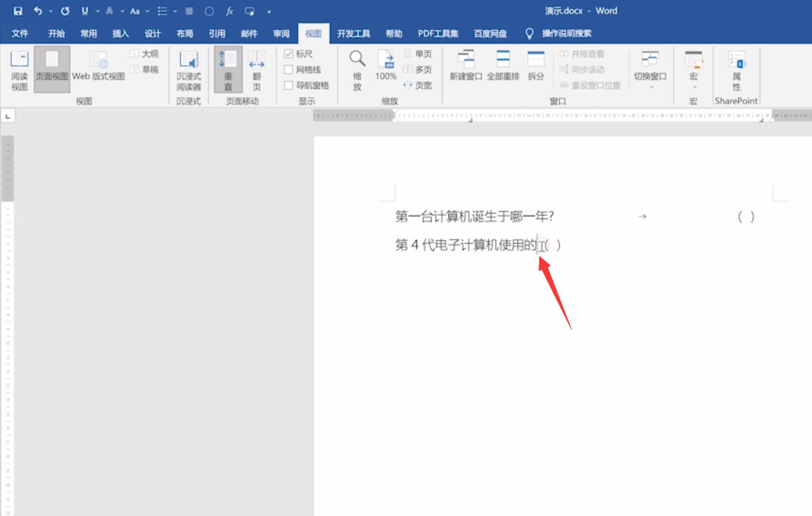812x516 pixels.
Task: Switch to the 常用 tab
Action: click(x=88, y=33)
